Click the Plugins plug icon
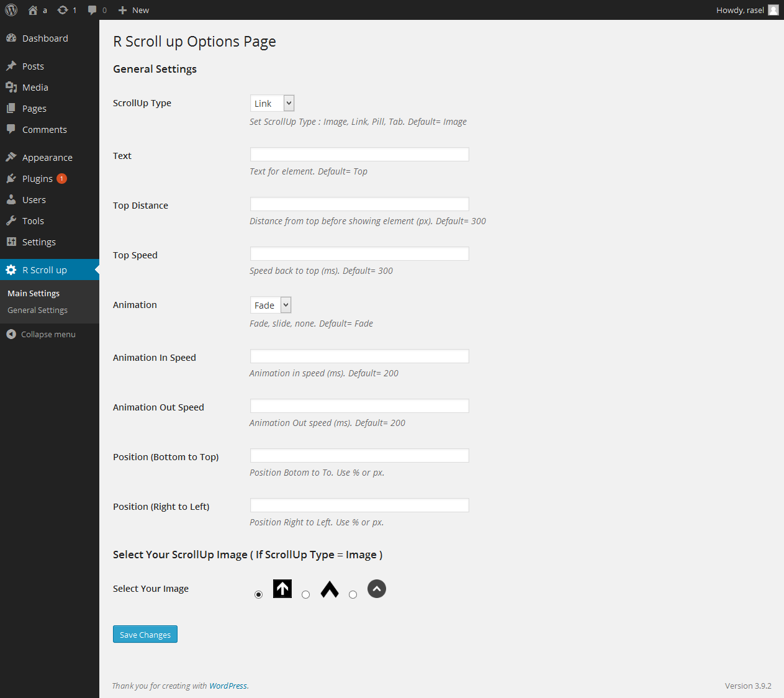This screenshot has height=698, width=784. 11,178
